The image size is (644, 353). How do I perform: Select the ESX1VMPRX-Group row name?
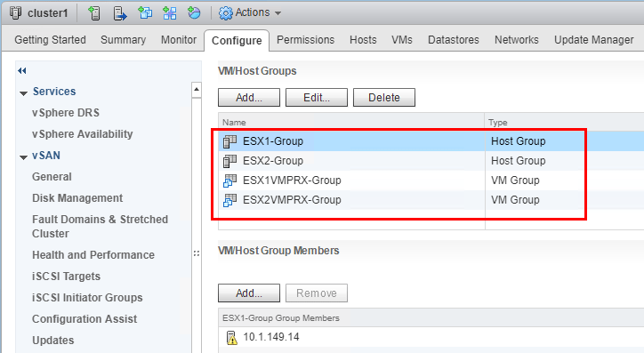[292, 181]
